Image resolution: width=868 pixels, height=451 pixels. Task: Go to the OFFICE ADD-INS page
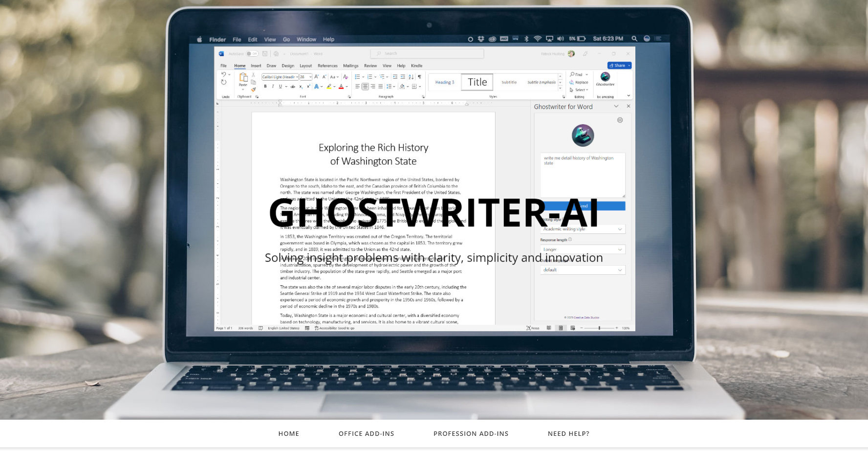pos(366,434)
